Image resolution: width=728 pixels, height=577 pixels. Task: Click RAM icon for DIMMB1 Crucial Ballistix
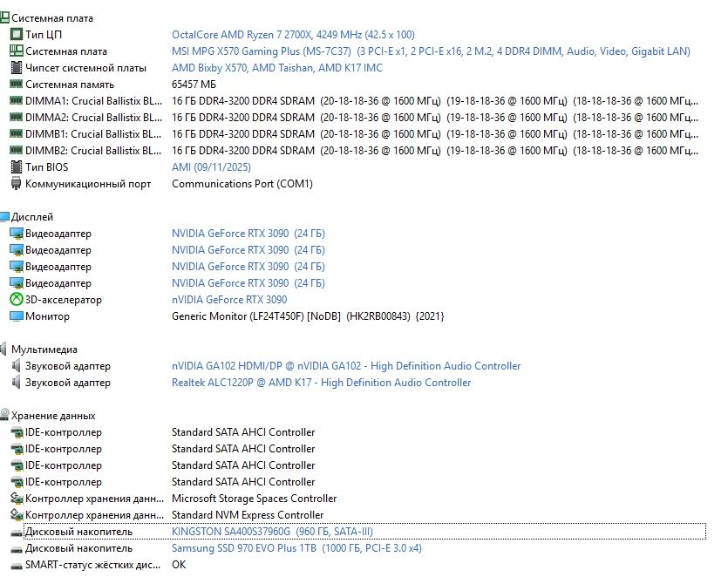tap(17, 133)
